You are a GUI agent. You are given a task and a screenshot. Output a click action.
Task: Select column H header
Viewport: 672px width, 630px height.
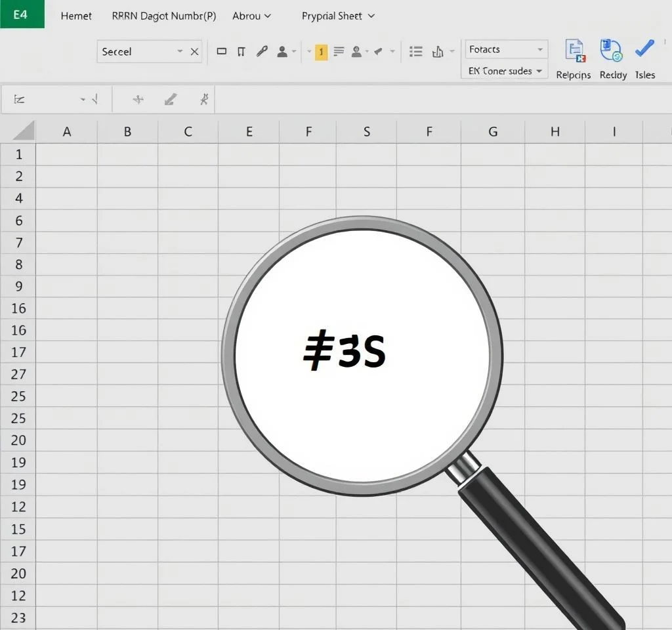(555, 131)
